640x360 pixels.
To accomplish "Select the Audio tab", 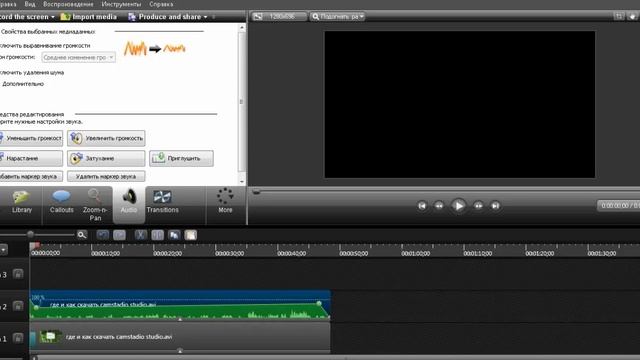I will 129,204.
